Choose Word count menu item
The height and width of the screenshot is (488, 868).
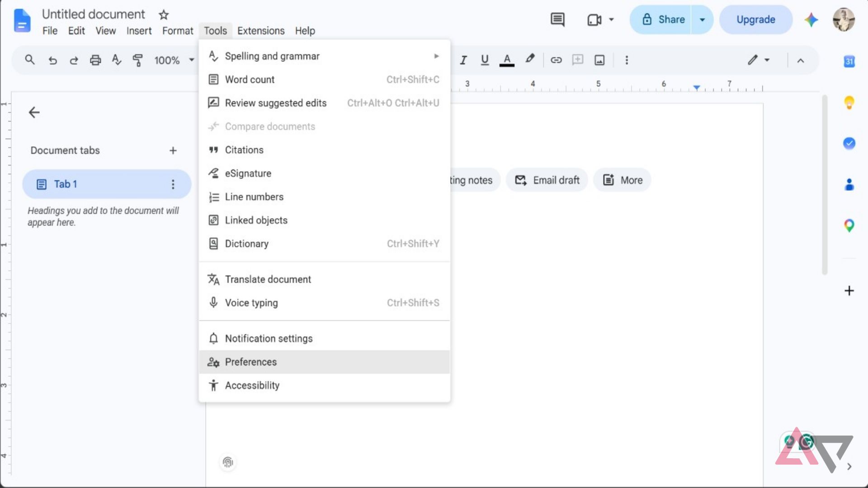click(x=324, y=80)
